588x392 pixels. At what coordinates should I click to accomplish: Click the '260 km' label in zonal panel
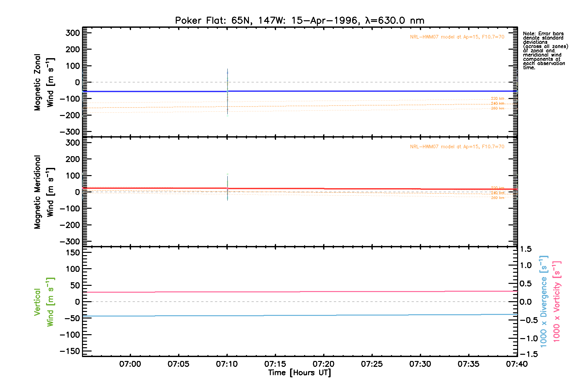point(498,108)
